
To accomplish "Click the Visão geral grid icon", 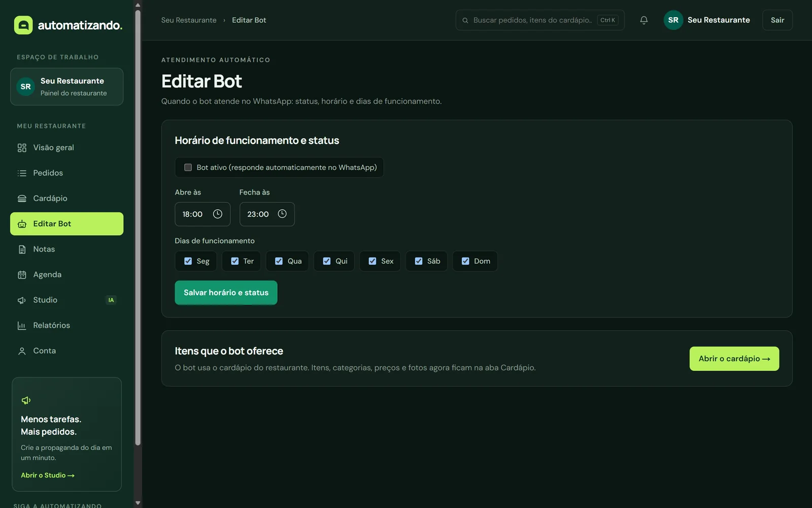I will [22, 148].
